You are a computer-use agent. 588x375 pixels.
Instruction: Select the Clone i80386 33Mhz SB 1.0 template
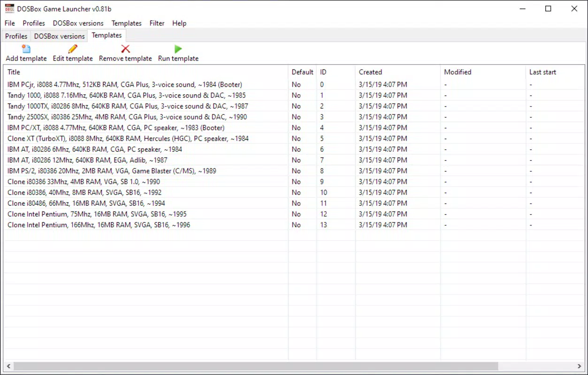click(x=293, y=181)
